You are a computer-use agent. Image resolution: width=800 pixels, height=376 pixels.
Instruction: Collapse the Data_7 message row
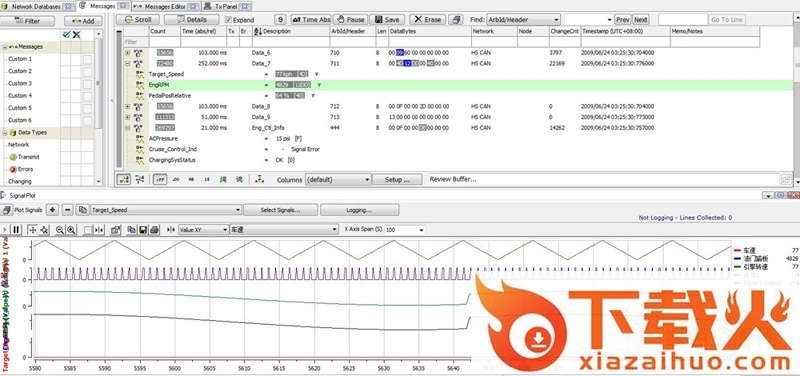point(128,63)
